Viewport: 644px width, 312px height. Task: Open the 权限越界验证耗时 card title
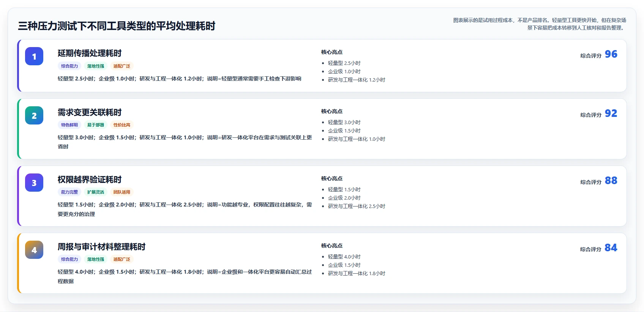tap(90, 180)
